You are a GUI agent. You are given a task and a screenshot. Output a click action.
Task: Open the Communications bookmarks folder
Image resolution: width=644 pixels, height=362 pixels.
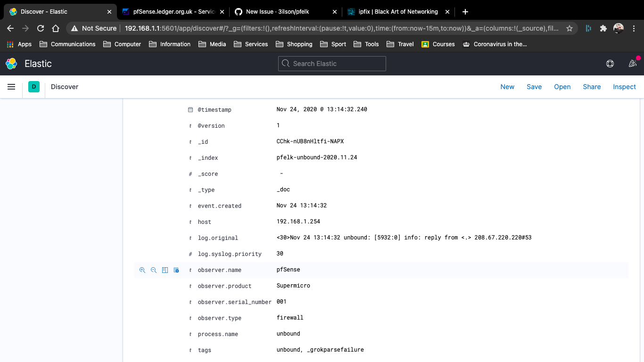pyautogui.click(x=67, y=44)
